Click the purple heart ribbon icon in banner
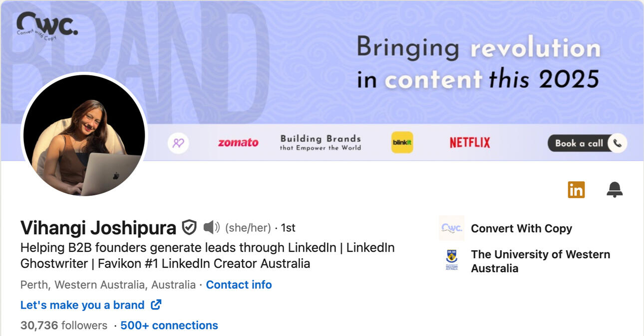The width and height of the screenshot is (644, 336). click(x=178, y=143)
